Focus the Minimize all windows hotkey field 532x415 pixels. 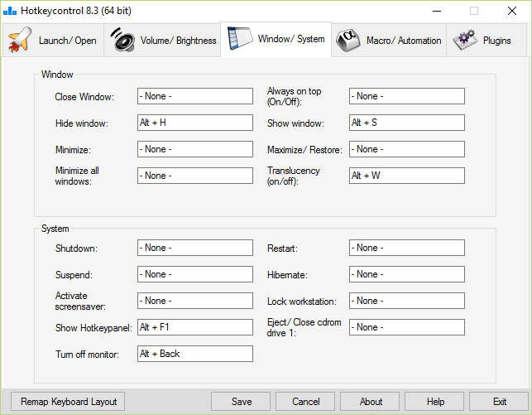(x=195, y=176)
